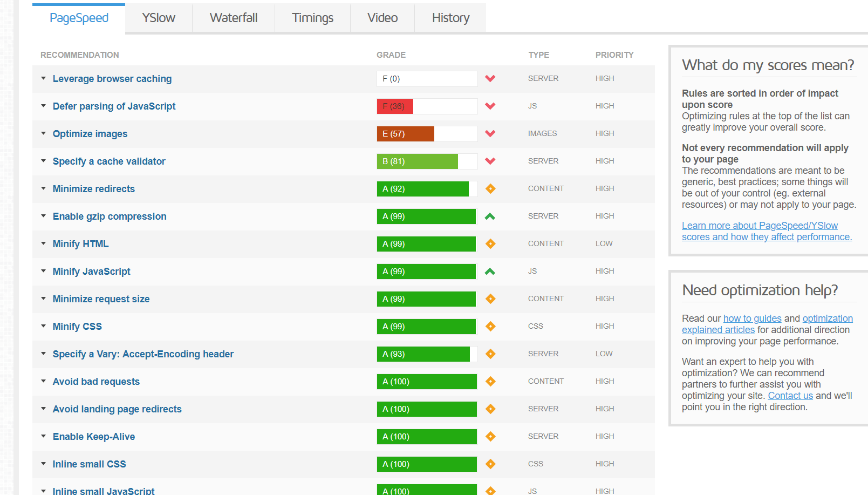This screenshot has width=868, height=495.
Task: Click the What do my scores mean heading
Action: click(768, 65)
